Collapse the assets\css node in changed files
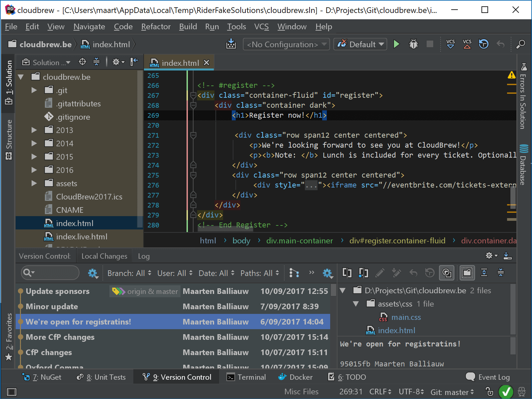532x399 pixels. [x=356, y=304]
